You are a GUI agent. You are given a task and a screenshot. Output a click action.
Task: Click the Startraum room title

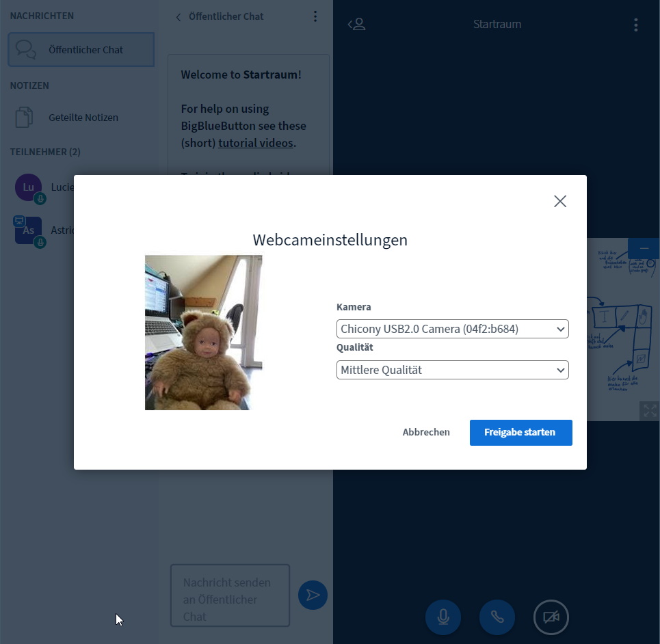pos(497,24)
